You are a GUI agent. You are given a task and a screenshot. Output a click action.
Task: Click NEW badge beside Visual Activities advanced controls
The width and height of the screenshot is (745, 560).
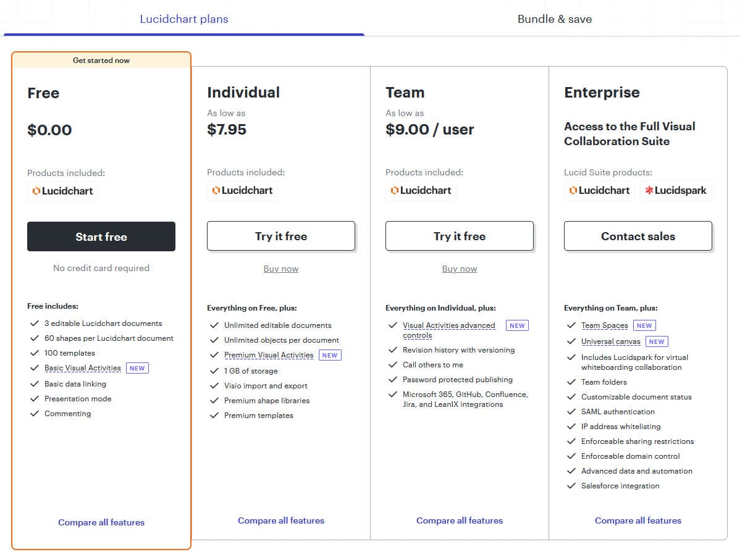pos(517,325)
